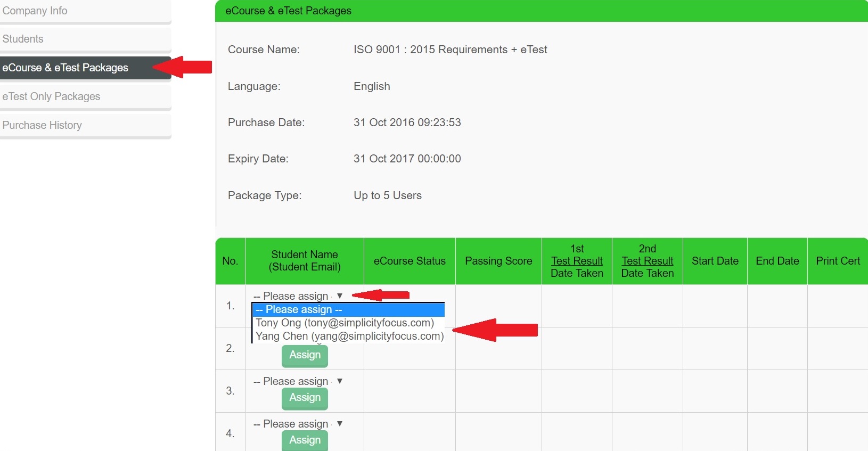868x451 pixels.
Task: Open the row 1 student assign dropdown
Action: pos(298,296)
